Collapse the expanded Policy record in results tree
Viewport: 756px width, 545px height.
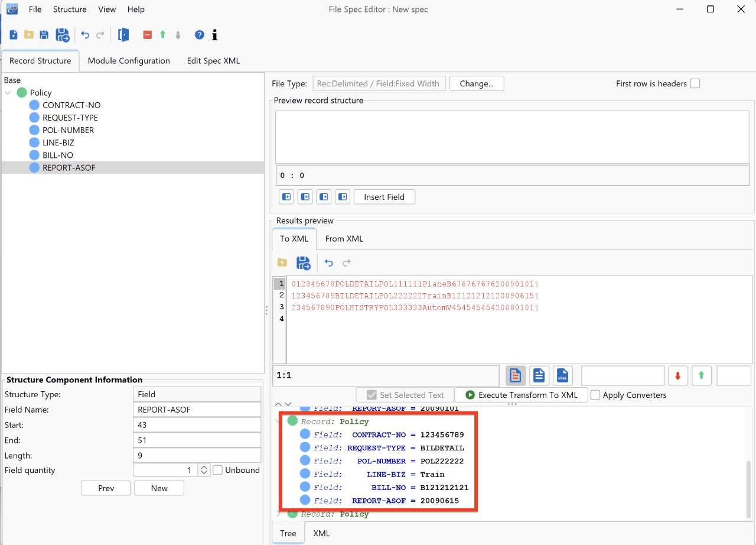pyautogui.click(x=279, y=421)
